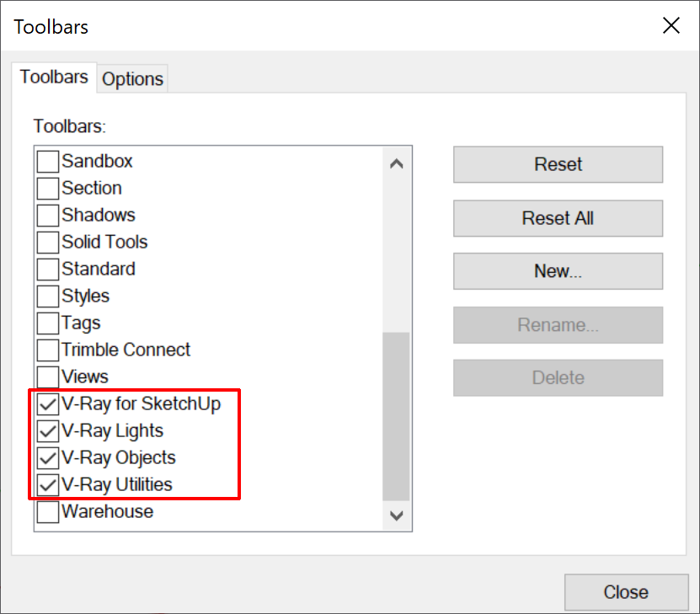Check the Views toolbar box
The height and width of the screenshot is (614, 700).
pos(48,377)
